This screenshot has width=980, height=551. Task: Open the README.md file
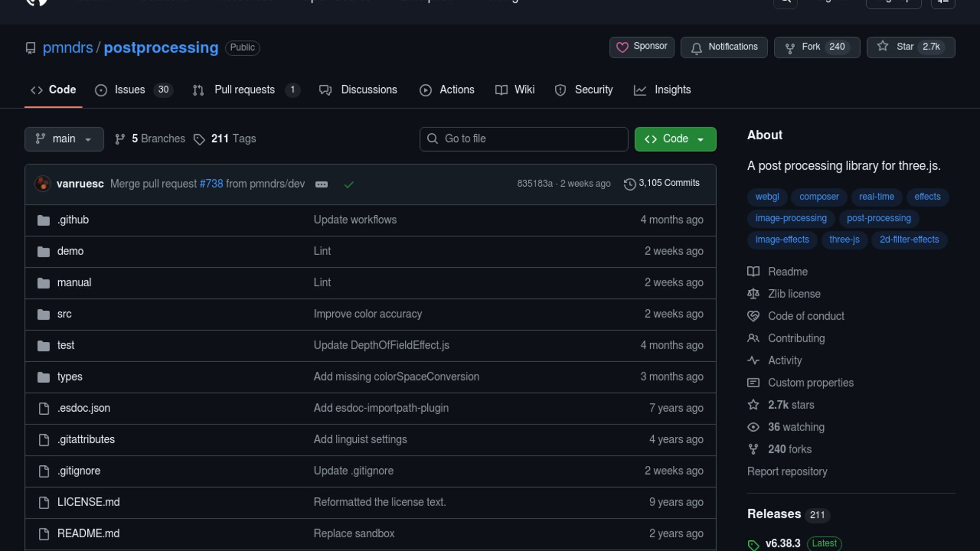pyautogui.click(x=88, y=533)
